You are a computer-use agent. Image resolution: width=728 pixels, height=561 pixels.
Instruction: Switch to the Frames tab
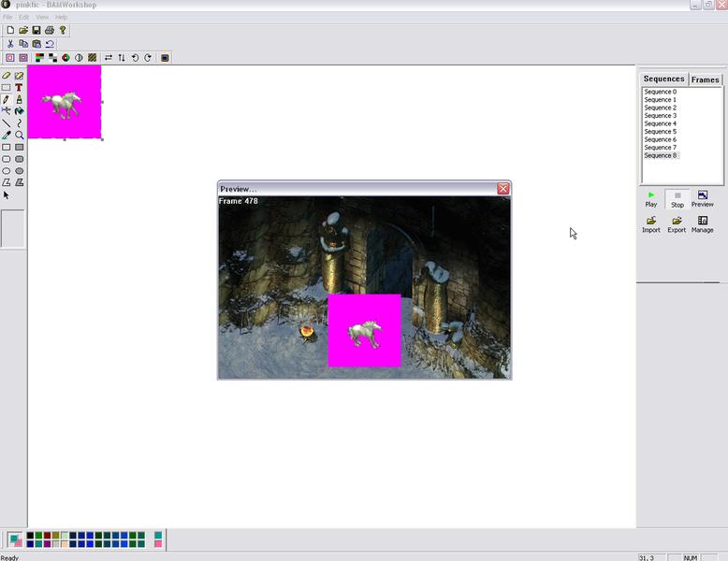click(705, 79)
